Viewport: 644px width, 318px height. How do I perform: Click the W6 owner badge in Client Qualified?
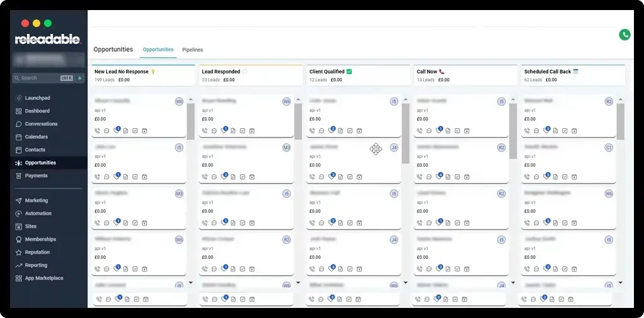[394, 285]
